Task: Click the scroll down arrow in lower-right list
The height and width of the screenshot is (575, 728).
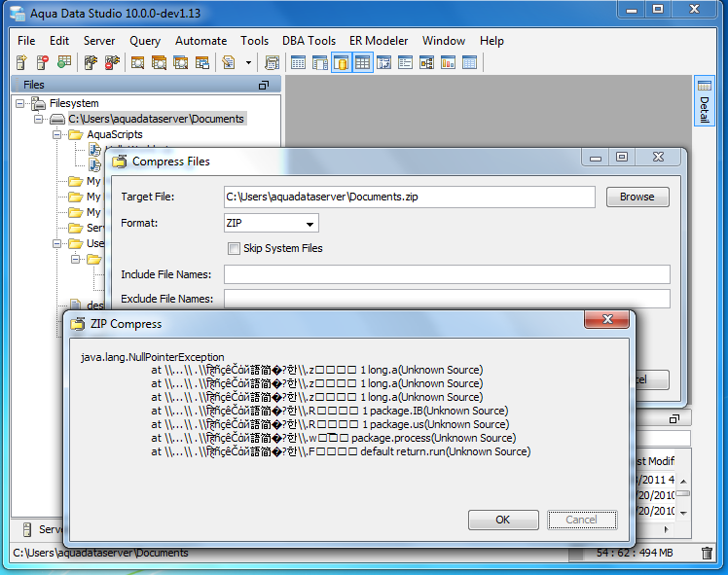Action: (x=683, y=513)
